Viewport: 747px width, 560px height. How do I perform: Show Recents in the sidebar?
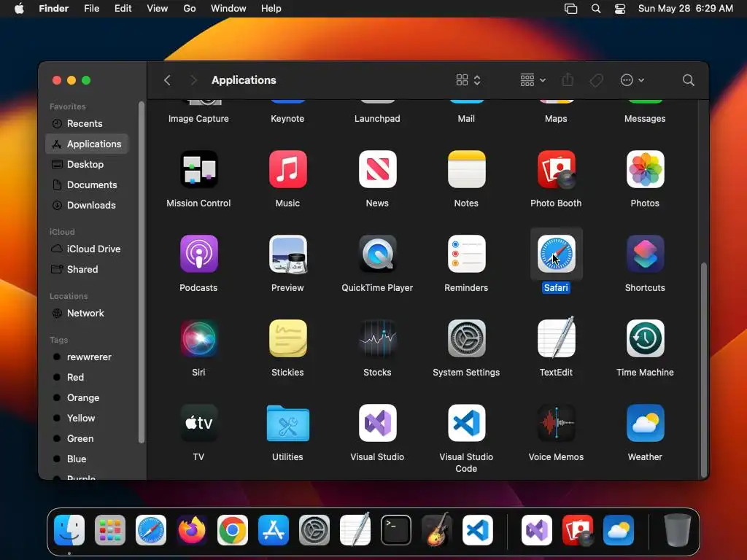pyautogui.click(x=87, y=123)
